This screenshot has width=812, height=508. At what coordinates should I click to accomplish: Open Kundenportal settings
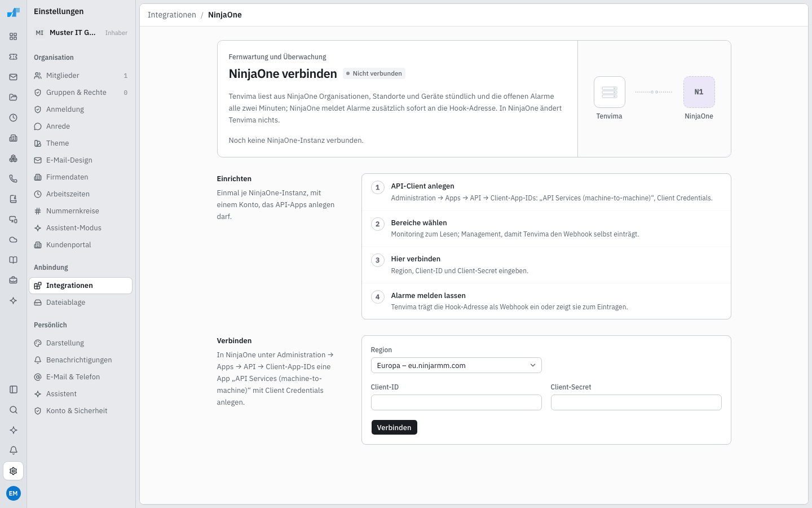pyautogui.click(x=81, y=245)
